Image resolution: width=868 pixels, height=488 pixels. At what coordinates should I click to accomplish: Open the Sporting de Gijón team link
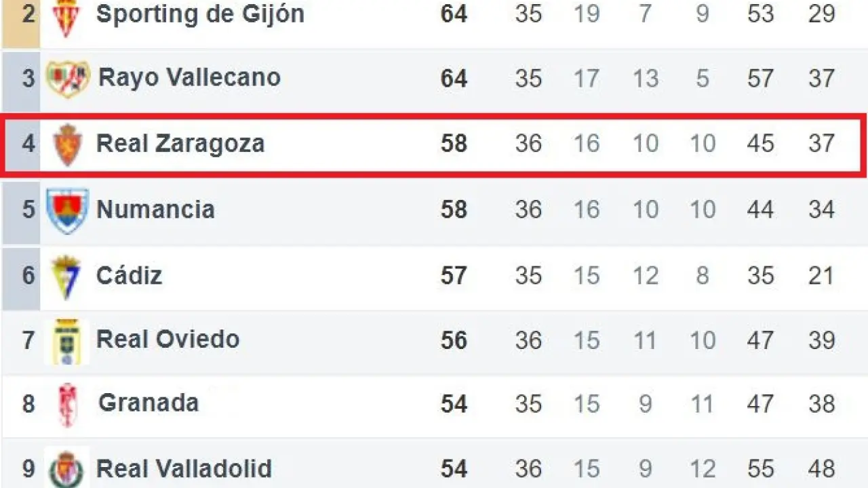200,14
